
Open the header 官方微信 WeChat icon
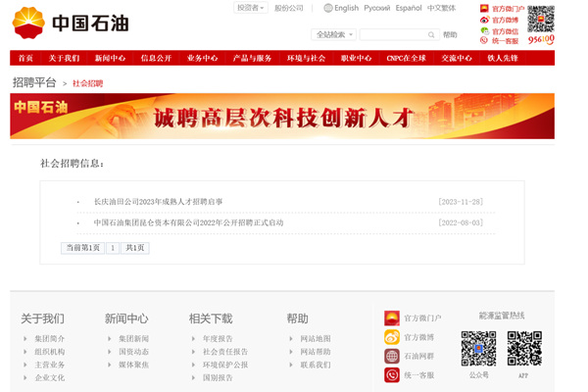pos(484,30)
